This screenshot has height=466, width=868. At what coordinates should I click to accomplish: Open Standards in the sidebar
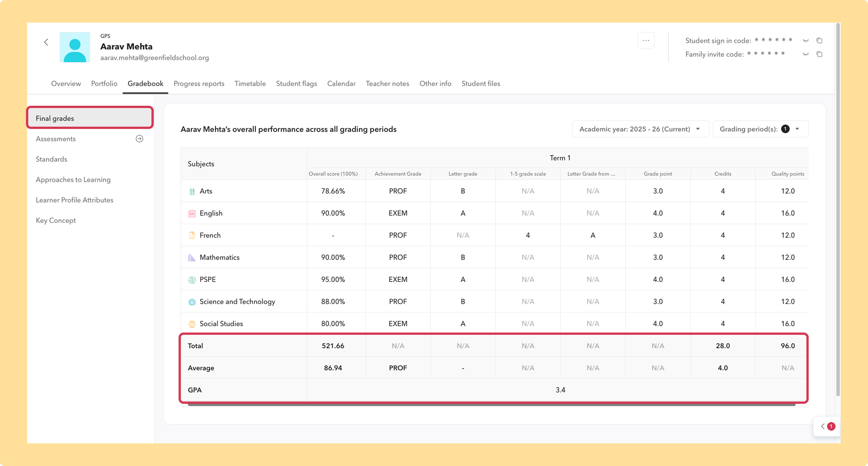coord(90,159)
